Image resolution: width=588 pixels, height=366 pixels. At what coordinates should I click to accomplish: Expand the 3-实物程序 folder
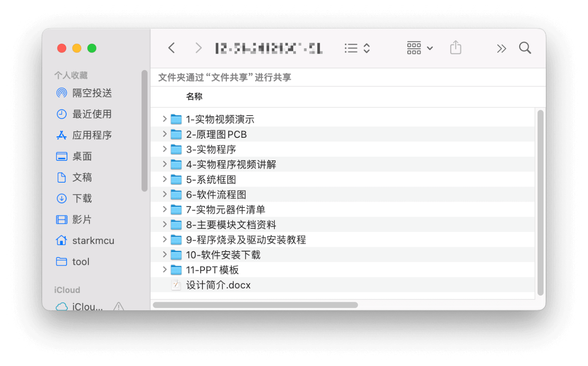(x=165, y=149)
